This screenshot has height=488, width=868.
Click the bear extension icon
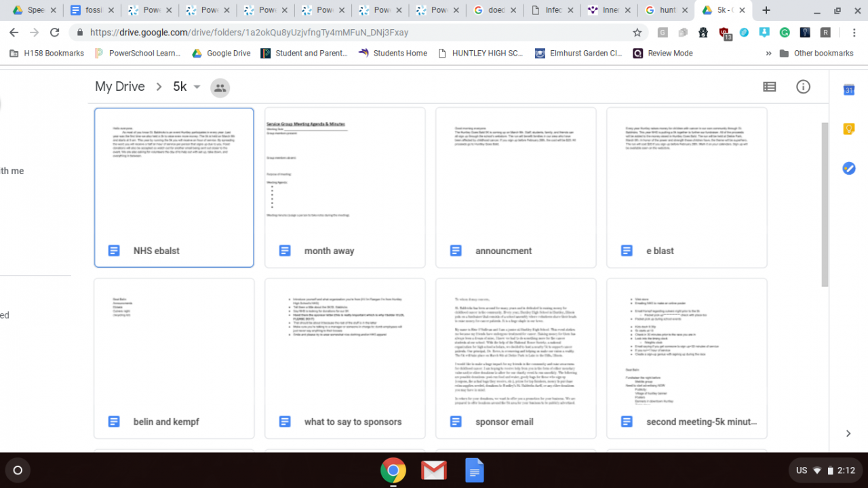pyautogui.click(x=703, y=33)
